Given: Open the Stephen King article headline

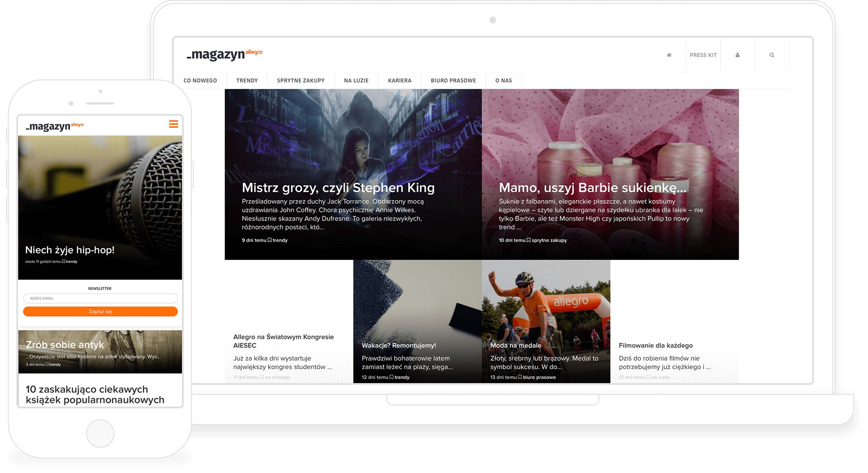Looking at the screenshot, I should pos(338,188).
